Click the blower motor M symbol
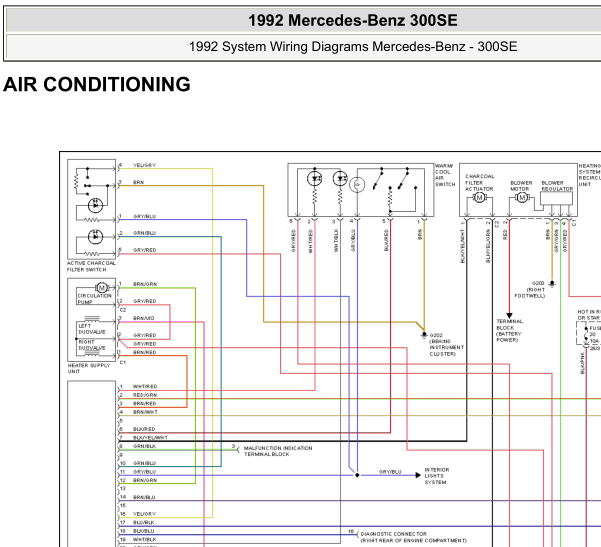The width and height of the screenshot is (601, 547). [x=522, y=198]
